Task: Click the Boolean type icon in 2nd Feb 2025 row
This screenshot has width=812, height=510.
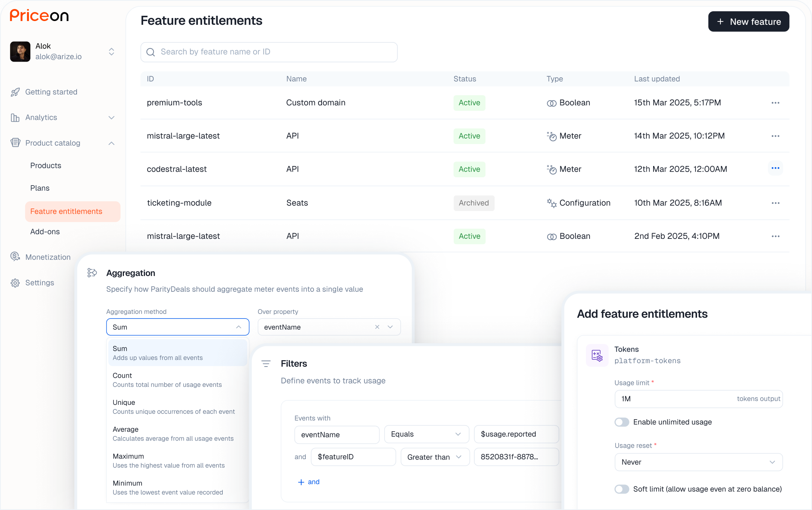Action: click(552, 237)
